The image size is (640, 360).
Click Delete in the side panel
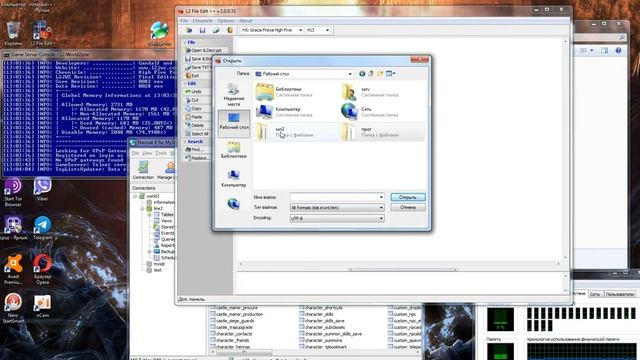click(195, 125)
